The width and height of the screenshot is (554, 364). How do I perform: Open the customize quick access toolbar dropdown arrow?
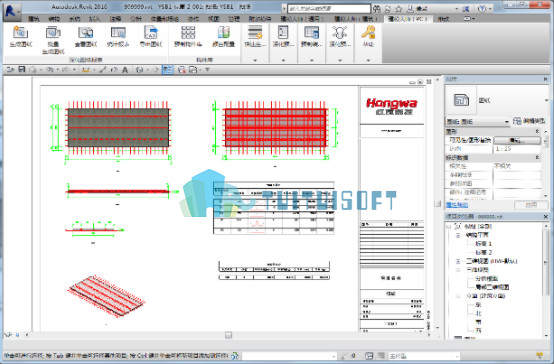(207, 70)
